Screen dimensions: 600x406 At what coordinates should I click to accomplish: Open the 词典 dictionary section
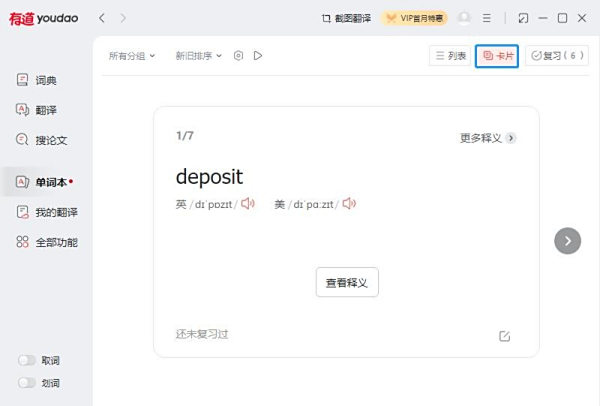[x=37, y=80]
